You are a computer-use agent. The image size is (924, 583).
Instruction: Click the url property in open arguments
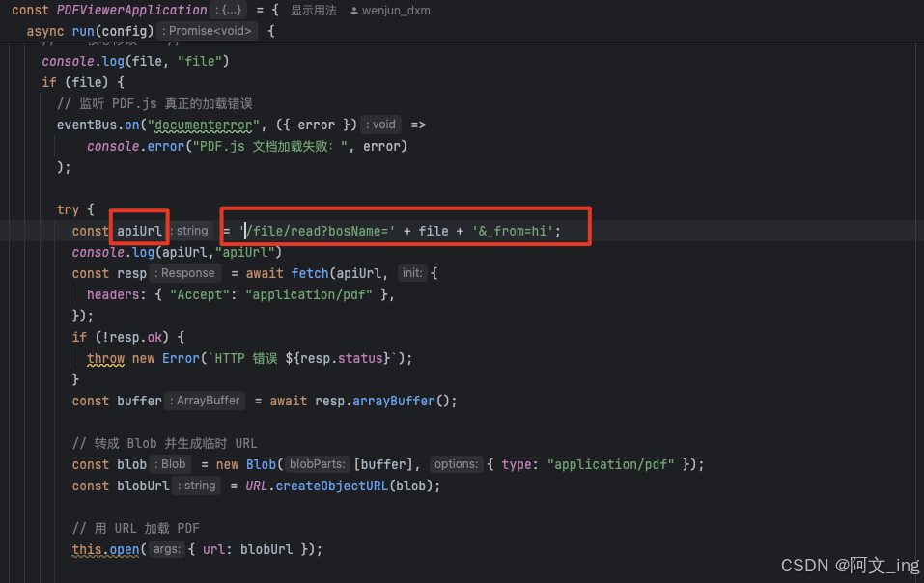[x=214, y=549]
